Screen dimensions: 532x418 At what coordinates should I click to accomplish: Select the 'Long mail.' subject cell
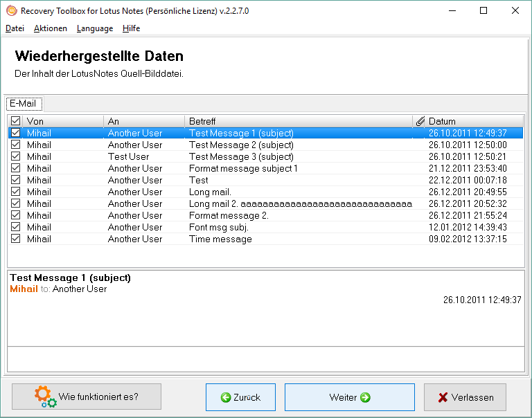click(210, 192)
